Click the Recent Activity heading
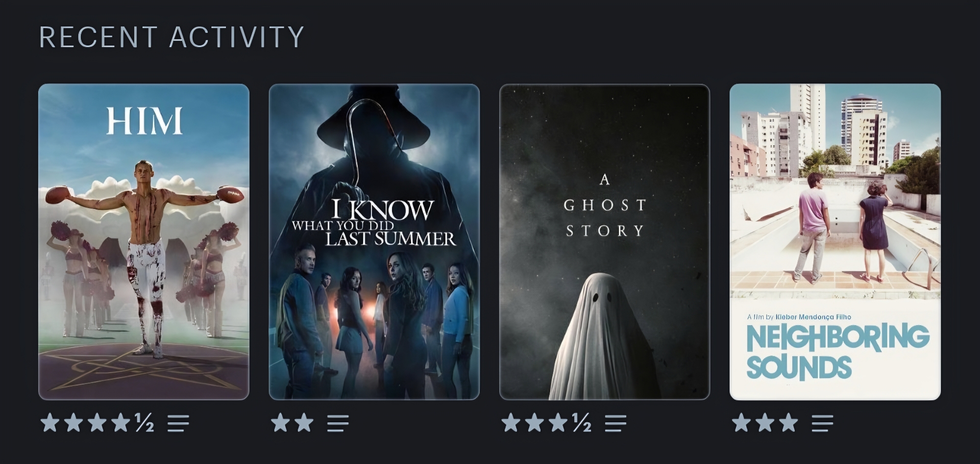Viewport: 980px width, 464px height. (x=172, y=37)
